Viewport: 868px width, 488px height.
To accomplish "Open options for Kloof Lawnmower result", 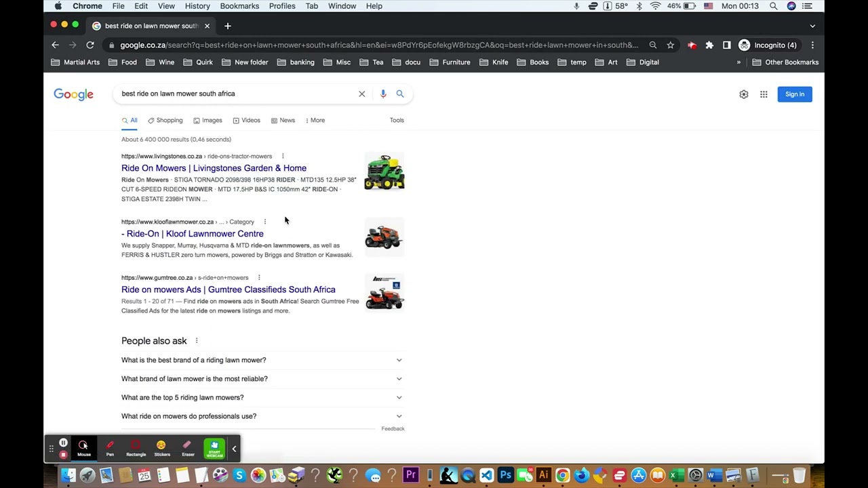I will pos(265,222).
